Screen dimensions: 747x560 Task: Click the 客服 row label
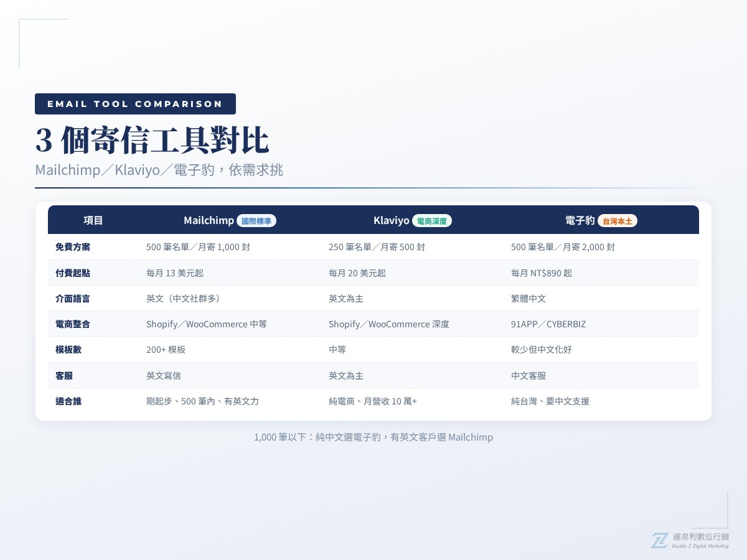click(x=64, y=376)
